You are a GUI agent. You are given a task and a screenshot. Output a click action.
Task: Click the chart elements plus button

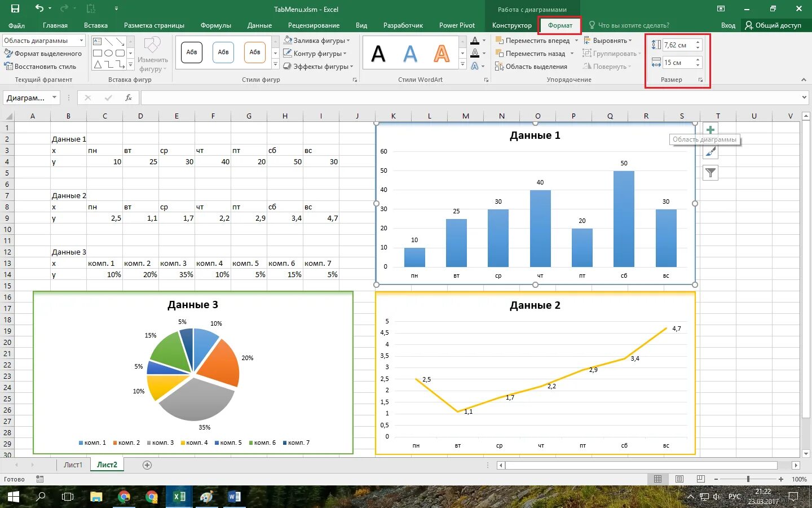pyautogui.click(x=710, y=130)
